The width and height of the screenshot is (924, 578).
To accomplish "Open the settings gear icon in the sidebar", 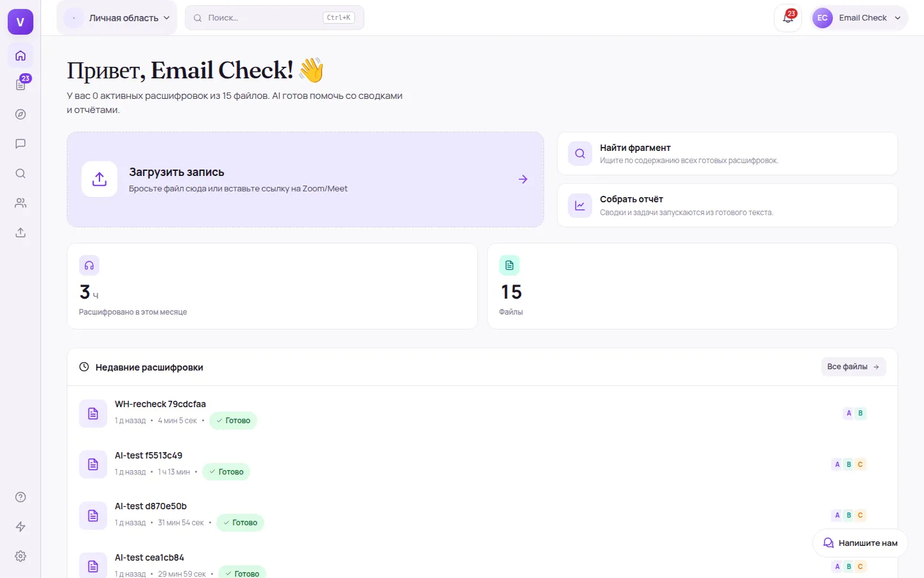I will tap(21, 556).
